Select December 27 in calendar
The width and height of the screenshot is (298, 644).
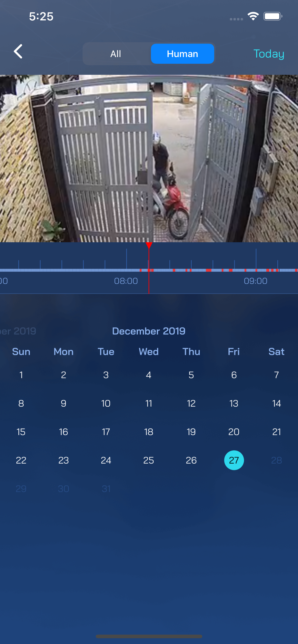pos(234,460)
